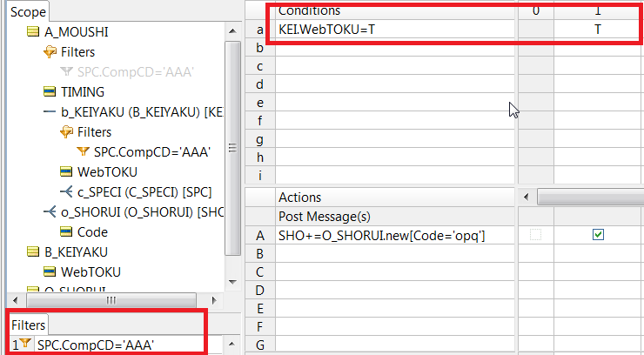
Task: Select the Filters node under A_MOUSHI
Action: click(x=77, y=52)
